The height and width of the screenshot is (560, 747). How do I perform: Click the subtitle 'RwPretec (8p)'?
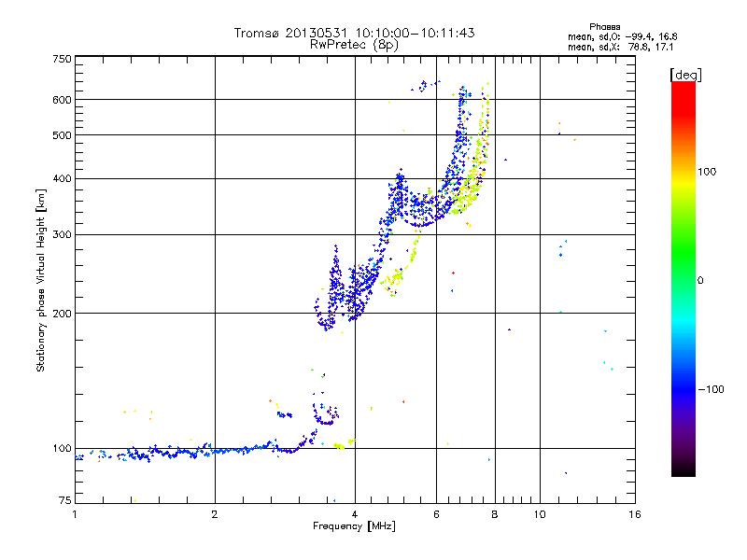pos(354,45)
